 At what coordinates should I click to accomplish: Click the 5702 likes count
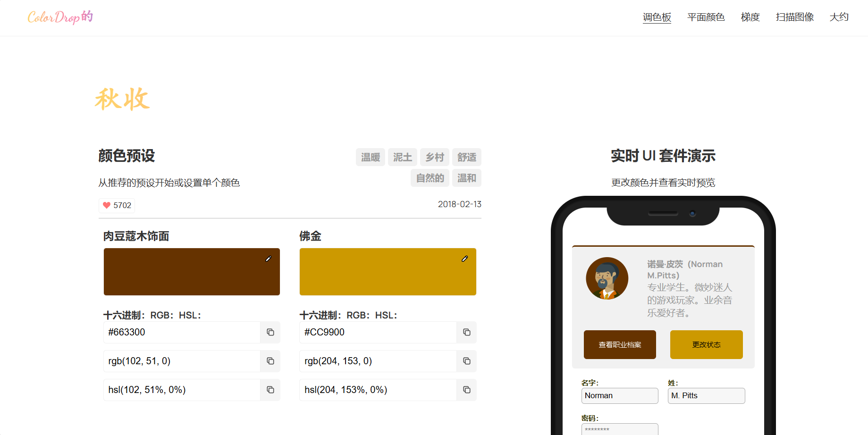pyautogui.click(x=122, y=205)
